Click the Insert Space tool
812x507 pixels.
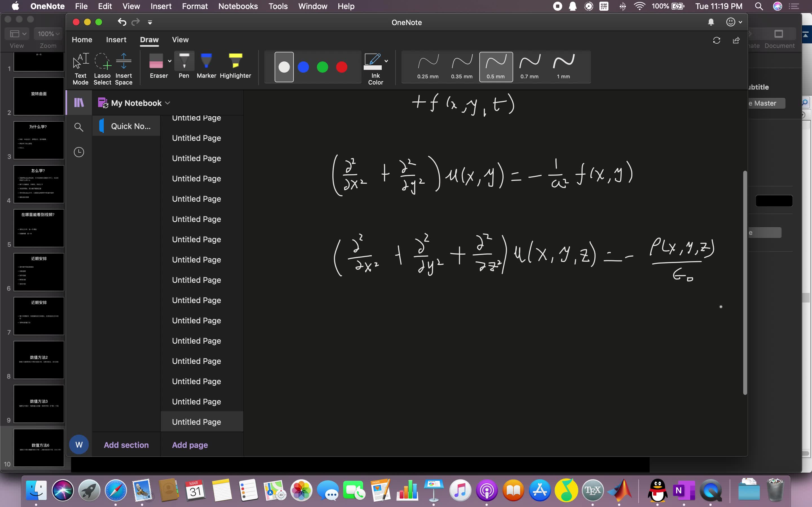(123, 68)
